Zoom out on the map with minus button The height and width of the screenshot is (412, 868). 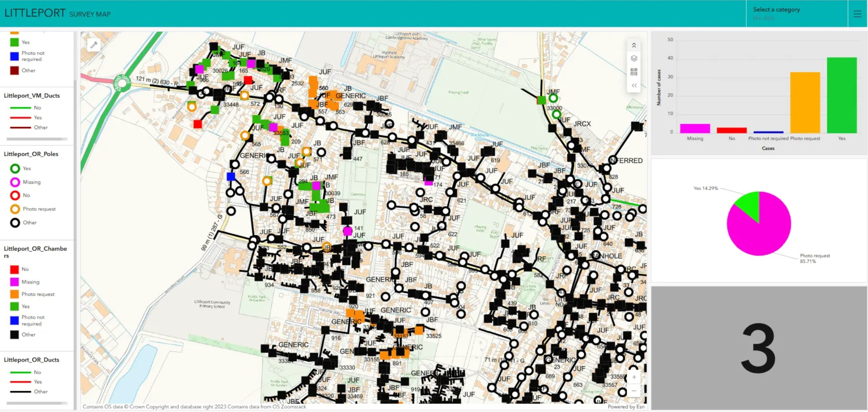tap(634, 391)
